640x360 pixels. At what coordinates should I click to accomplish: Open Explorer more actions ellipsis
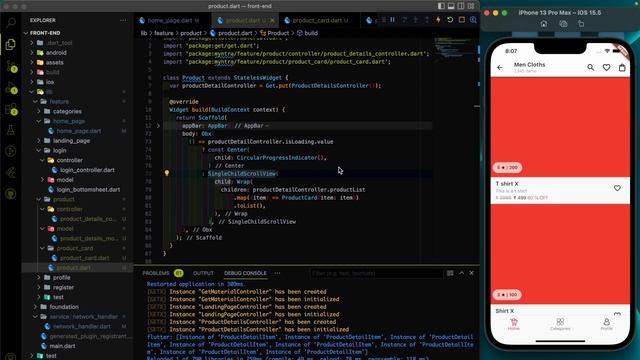(123, 20)
